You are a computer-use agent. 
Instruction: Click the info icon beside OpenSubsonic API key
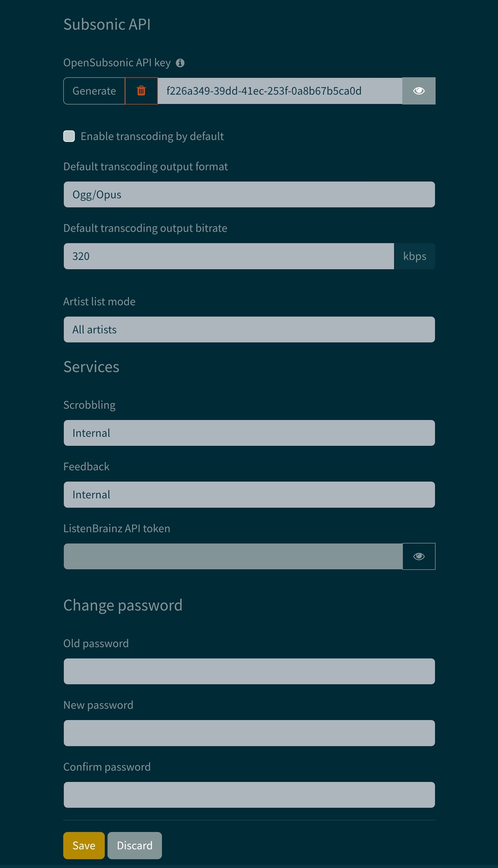point(180,63)
